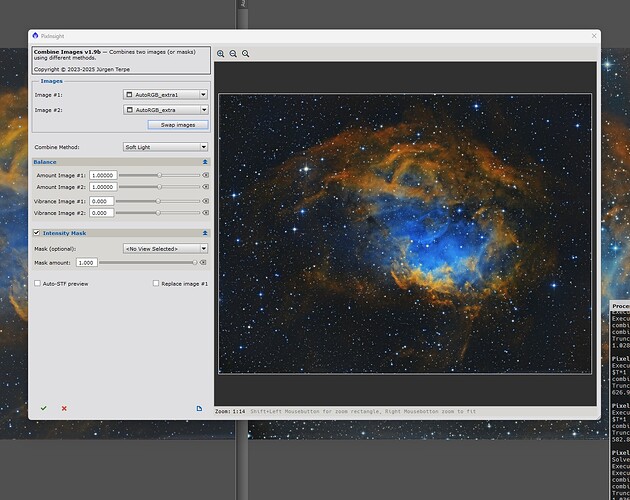Click the Vibrance Image #1 value field
Viewport: 630px width, 500px height.
click(102, 201)
